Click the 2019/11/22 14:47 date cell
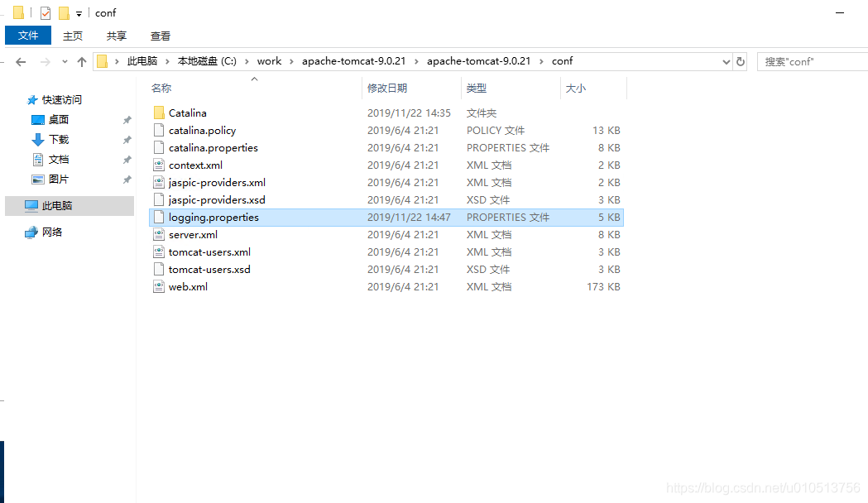Image resolution: width=868 pixels, height=503 pixels. [409, 218]
